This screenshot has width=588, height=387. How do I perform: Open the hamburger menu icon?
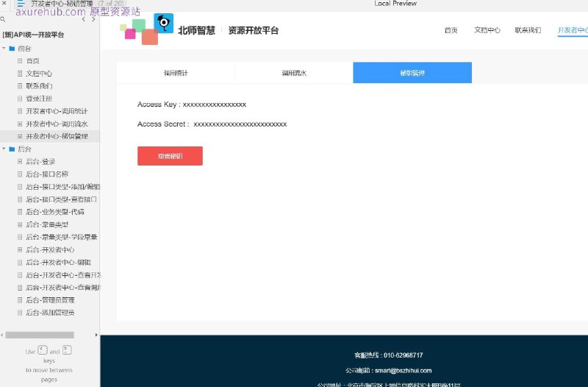coord(21,4)
